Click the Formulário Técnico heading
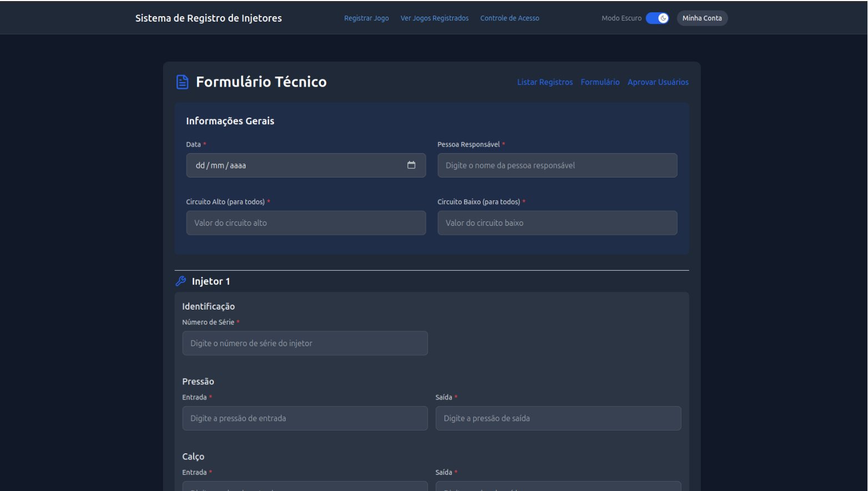 click(x=261, y=82)
